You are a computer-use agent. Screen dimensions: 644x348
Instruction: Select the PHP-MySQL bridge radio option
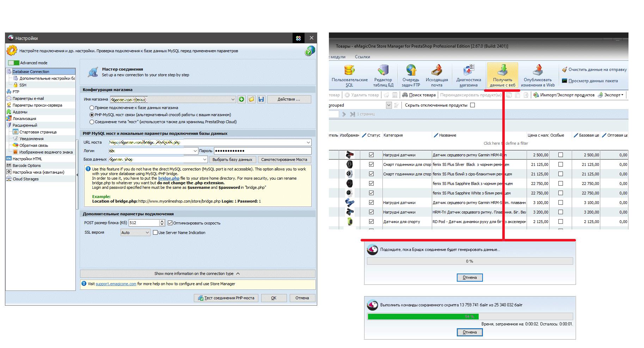[x=92, y=115]
